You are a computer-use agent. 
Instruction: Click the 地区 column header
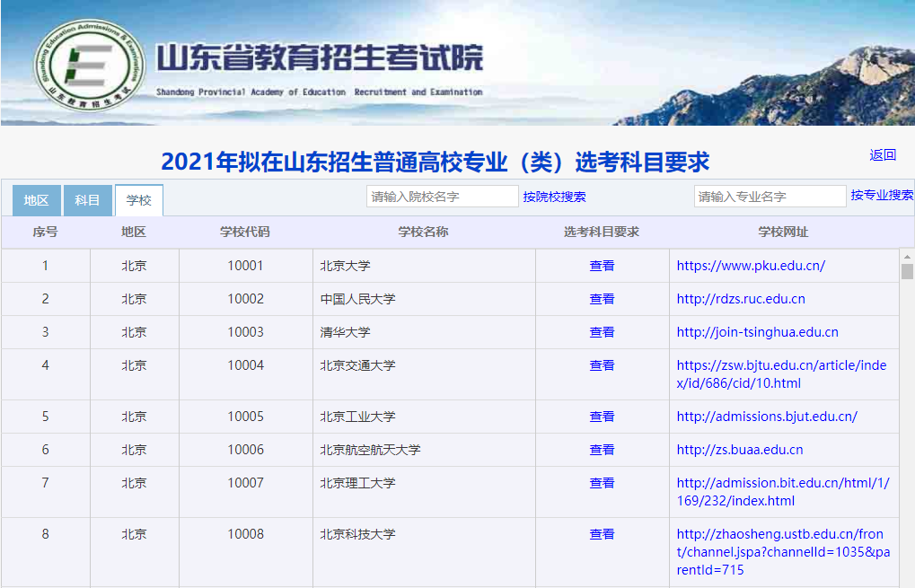[134, 233]
